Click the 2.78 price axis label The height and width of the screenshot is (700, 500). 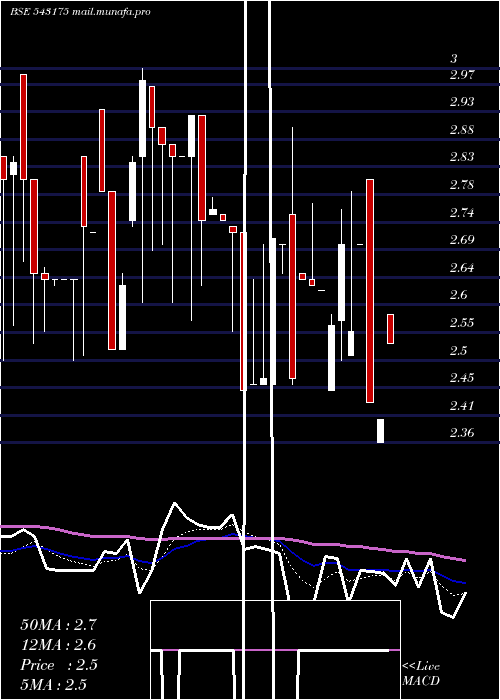click(462, 185)
